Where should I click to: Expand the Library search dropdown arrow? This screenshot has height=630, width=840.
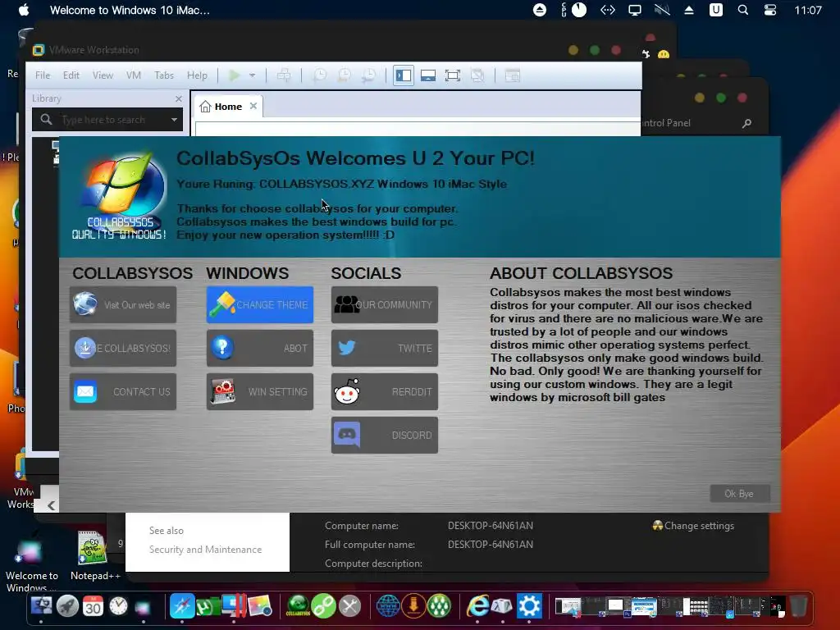174,120
